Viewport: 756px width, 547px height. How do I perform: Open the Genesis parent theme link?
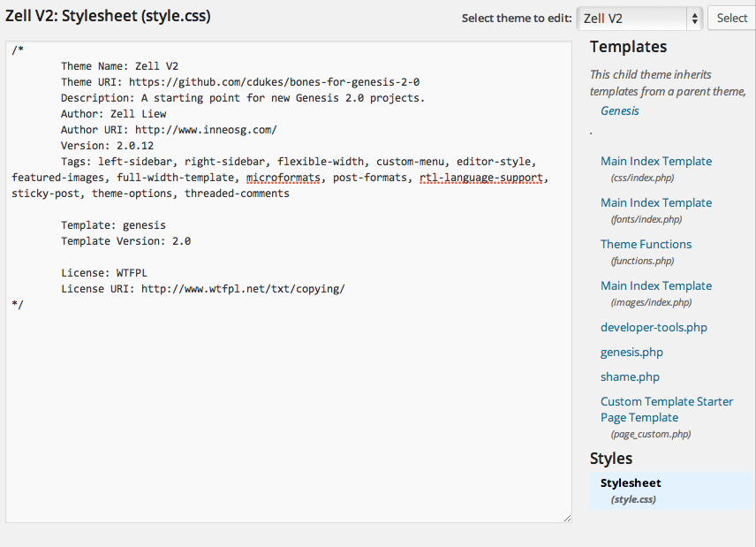620,110
